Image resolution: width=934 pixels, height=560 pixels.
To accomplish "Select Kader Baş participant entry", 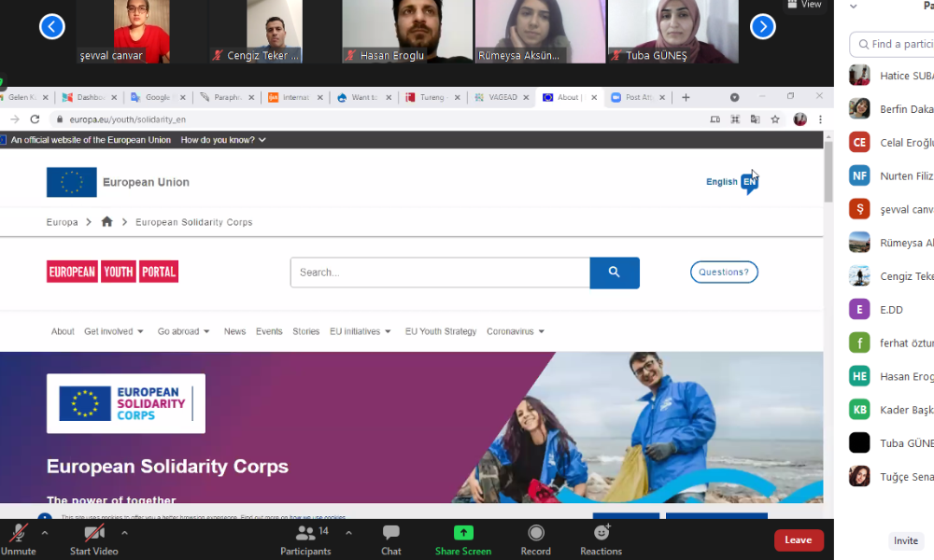I will click(x=891, y=410).
